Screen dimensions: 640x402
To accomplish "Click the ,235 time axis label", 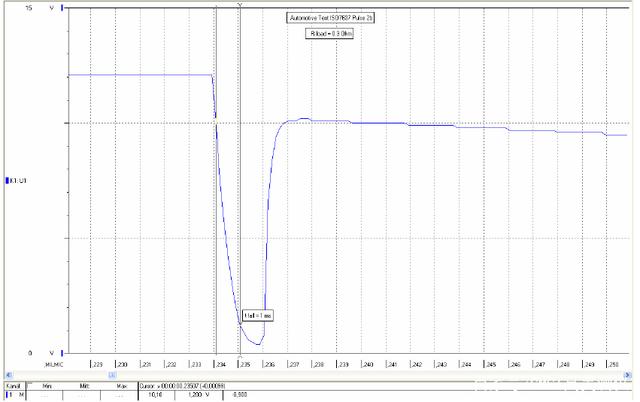I will [x=245, y=364].
